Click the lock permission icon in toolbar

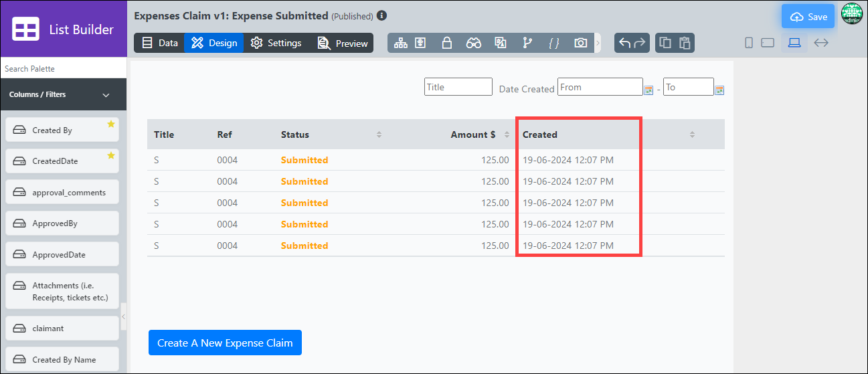click(447, 43)
